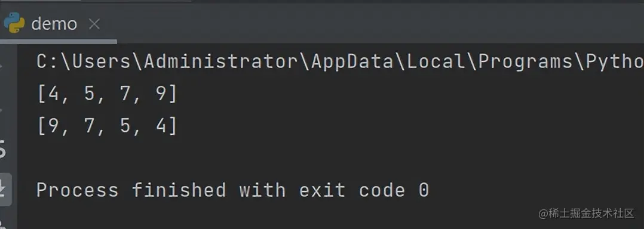Viewport: 644px width, 229px height.
Task: Click the 'Programs' folder name in the path
Action: pos(525,62)
